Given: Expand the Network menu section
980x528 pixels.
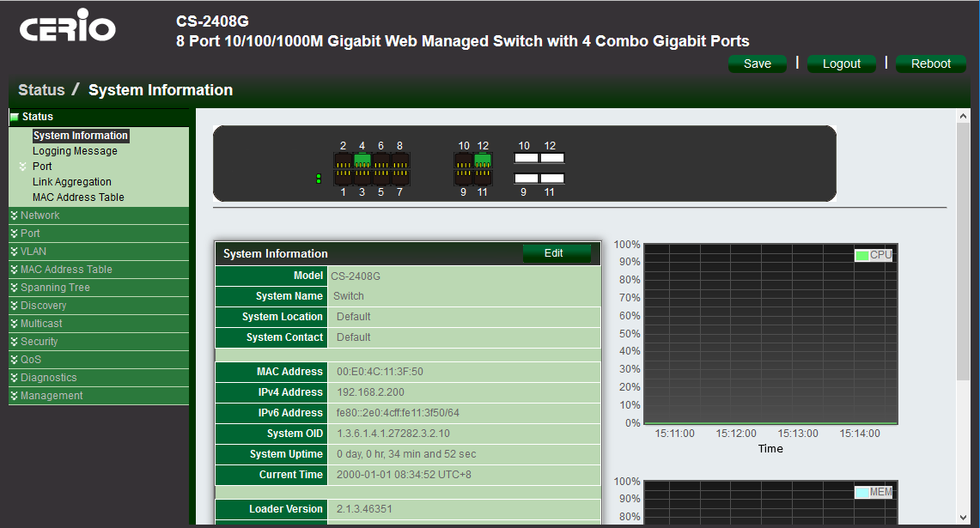Looking at the screenshot, I should point(99,215).
